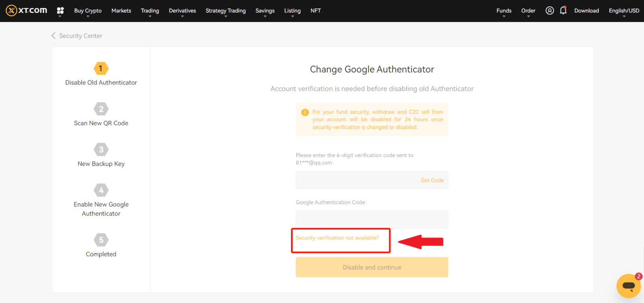Viewport: 644px width, 303px height.
Task: Open the user account profile icon
Action: click(549, 10)
